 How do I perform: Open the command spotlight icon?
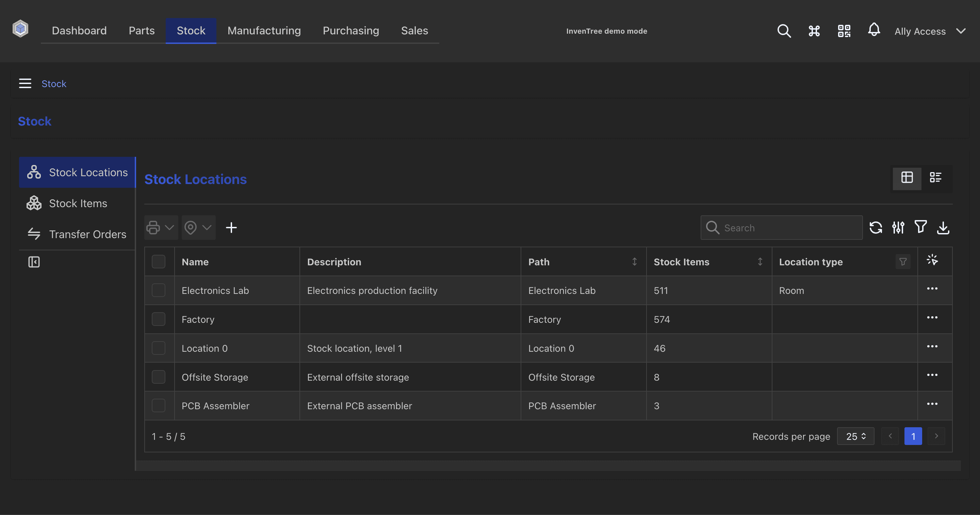[814, 31]
